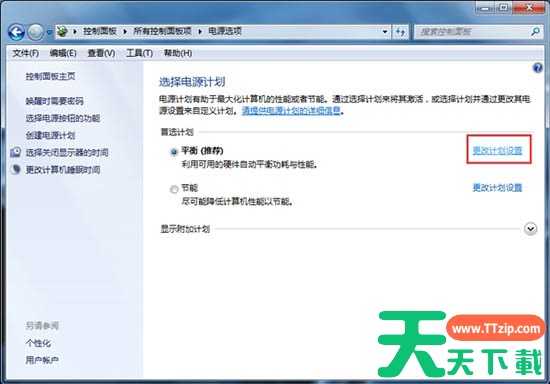Select 电源选项 in the breadcrumb
Viewport: 550px width, 384px height.
pyautogui.click(x=225, y=31)
